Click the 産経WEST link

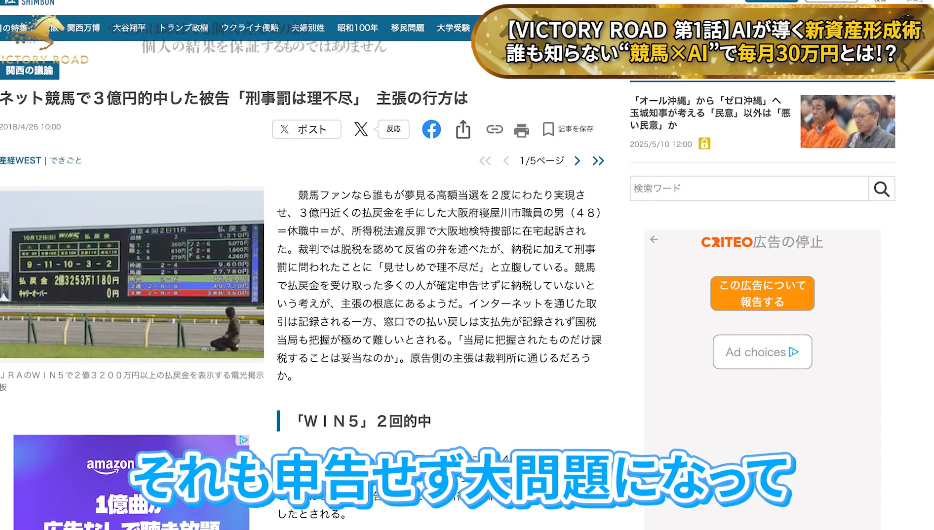coord(21,160)
